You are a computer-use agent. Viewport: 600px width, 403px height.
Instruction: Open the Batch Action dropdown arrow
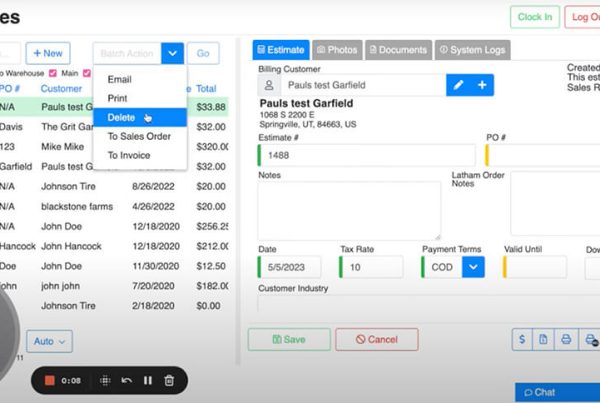[x=172, y=52]
